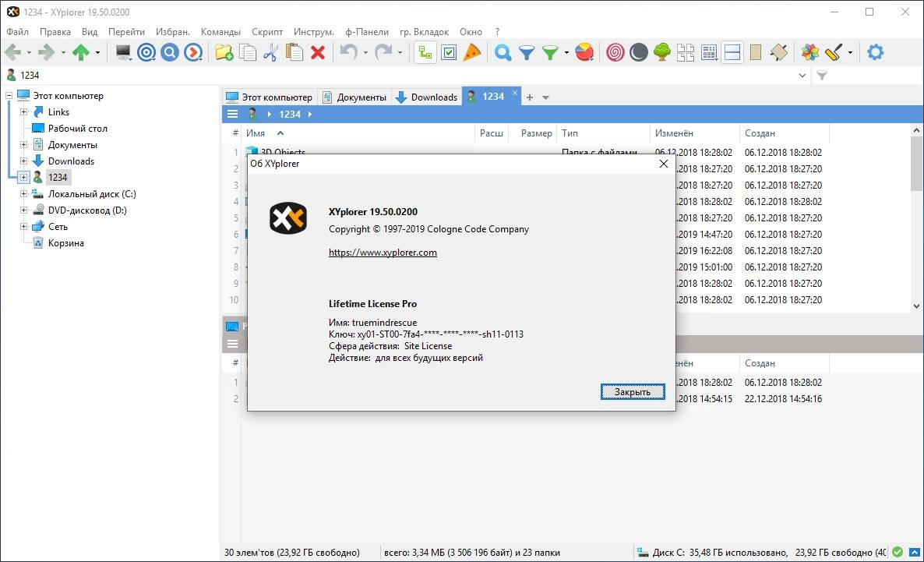Image resolution: width=924 pixels, height=562 pixels.
Task: Click the four-documents view icon
Action: (686, 52)
